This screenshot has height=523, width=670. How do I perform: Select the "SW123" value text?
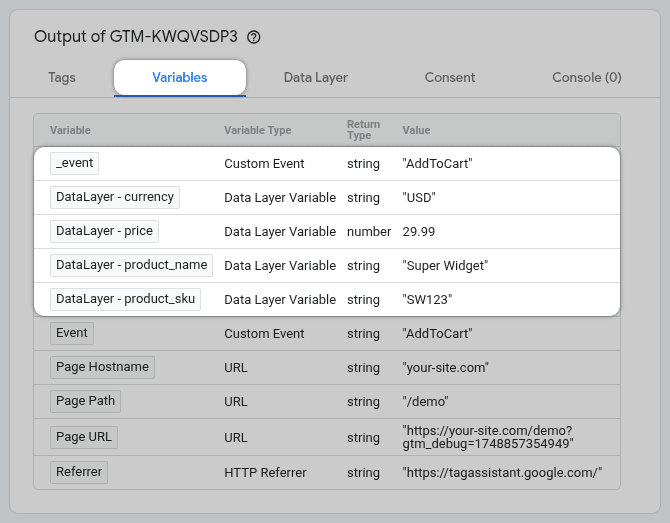[x=427, y=300]
